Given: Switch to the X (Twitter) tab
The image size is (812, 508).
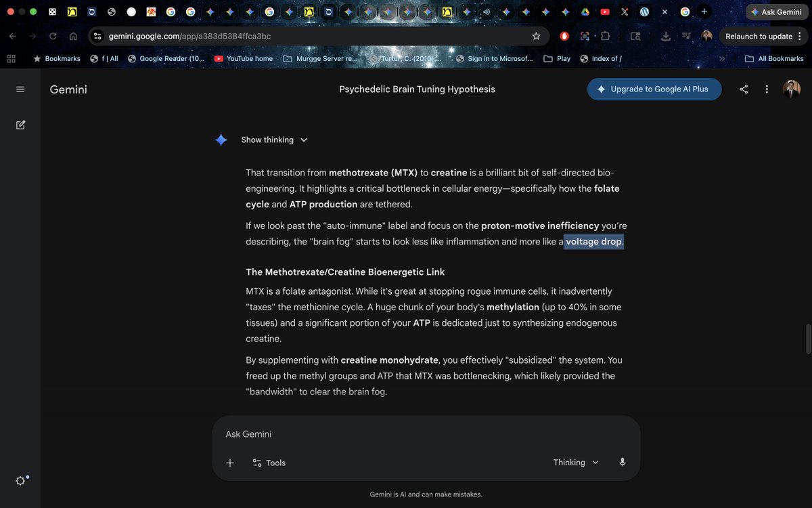Looking at the screenshot, I should pos(625,12).
